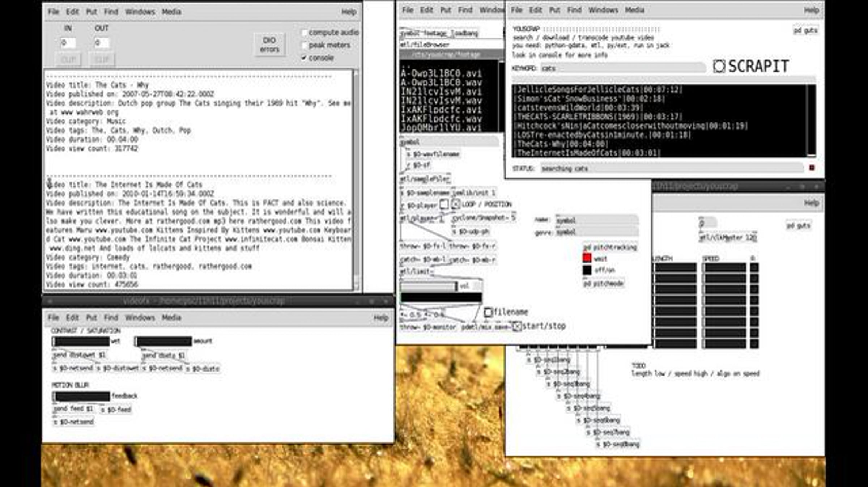Click the red indicator beside the STATUS field
This screenshot has width=868, height=487.
pos(812,168)
